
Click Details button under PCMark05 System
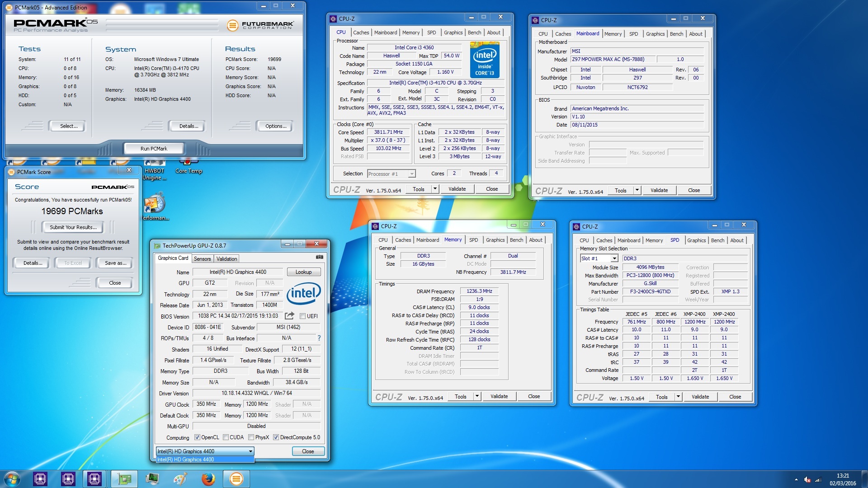coord(189,126)
